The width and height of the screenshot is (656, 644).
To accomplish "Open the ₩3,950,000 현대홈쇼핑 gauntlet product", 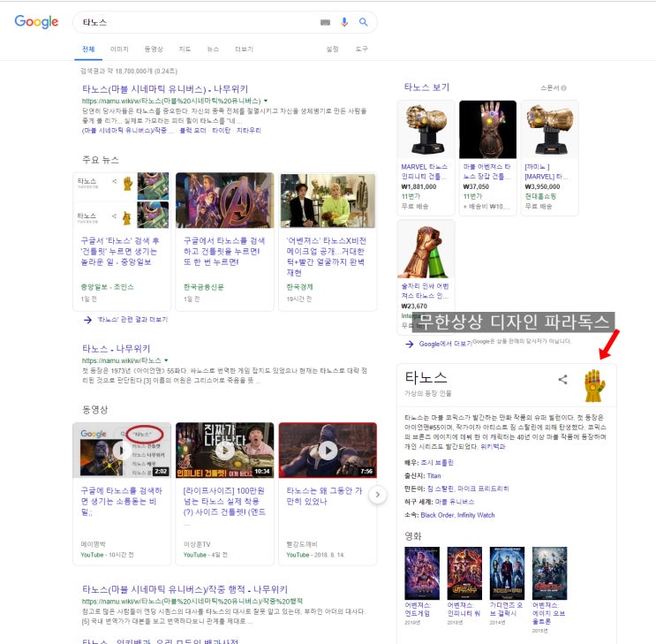I will click(x=549, y=158).
